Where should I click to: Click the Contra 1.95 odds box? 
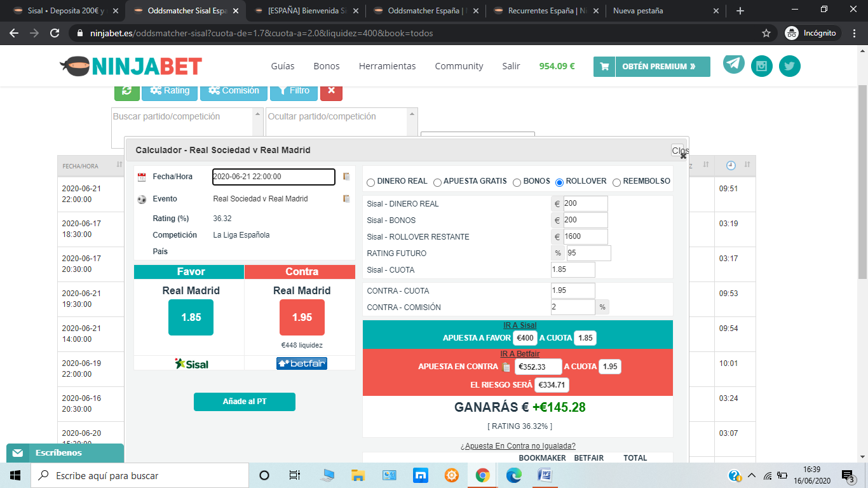pyautogui.click(x=302, y=317)
